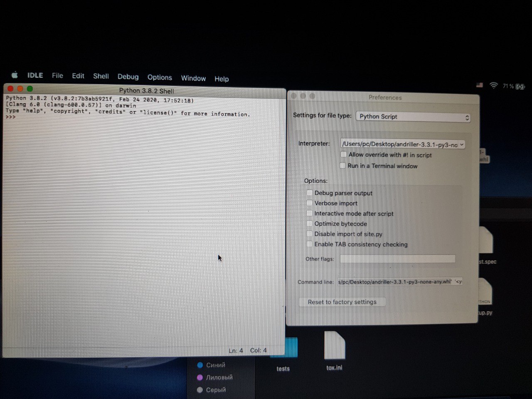The height and width of the screenshot is (399, 532).
Task: Open the Window menu
Action: [193, 78]
